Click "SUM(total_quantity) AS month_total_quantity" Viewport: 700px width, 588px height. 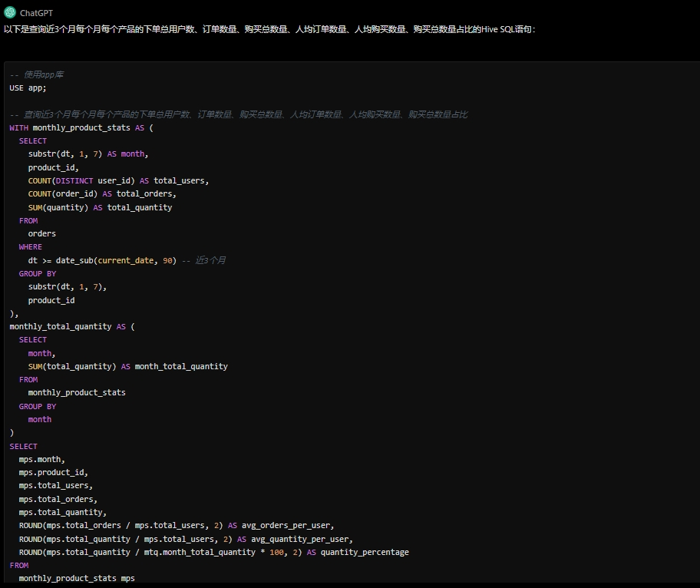tap(127, 367)
